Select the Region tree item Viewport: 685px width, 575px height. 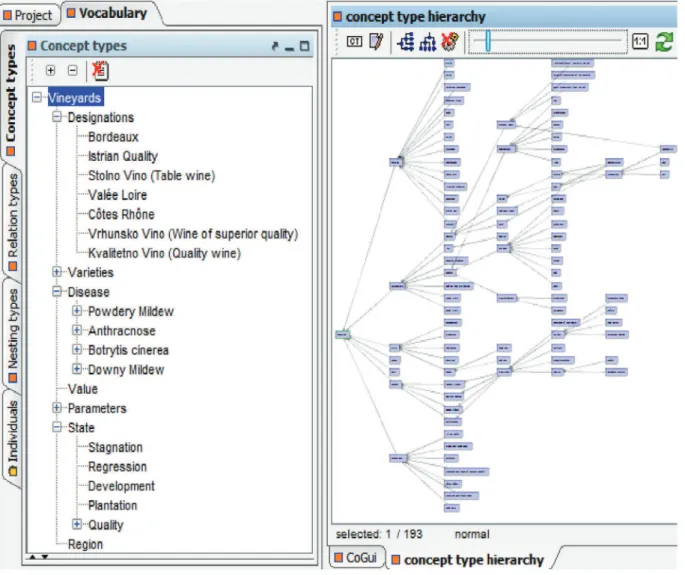pyautogui.click(x=85, y=544)
